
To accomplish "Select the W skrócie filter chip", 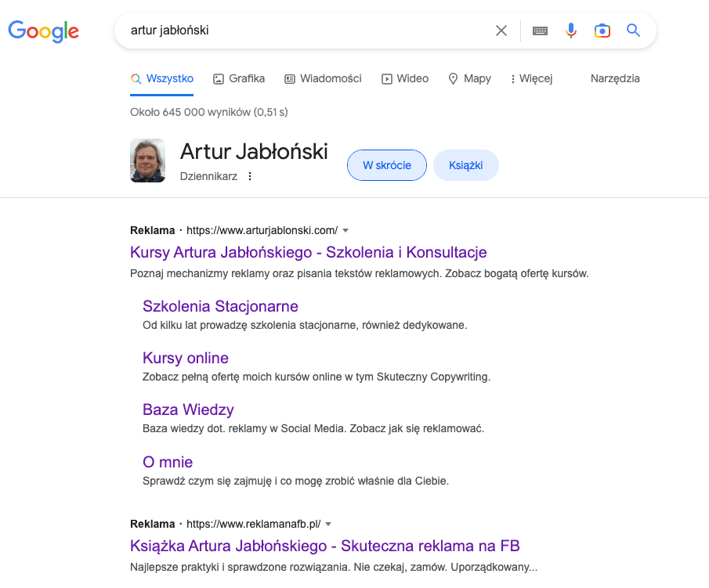I will [x=386, y=165].
